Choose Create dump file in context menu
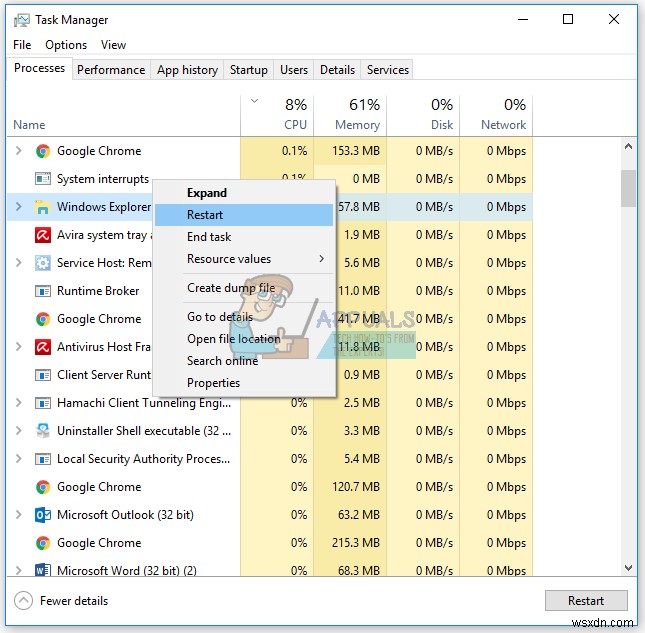Screen dimensions: 645x633 click(x=244, y=288)
